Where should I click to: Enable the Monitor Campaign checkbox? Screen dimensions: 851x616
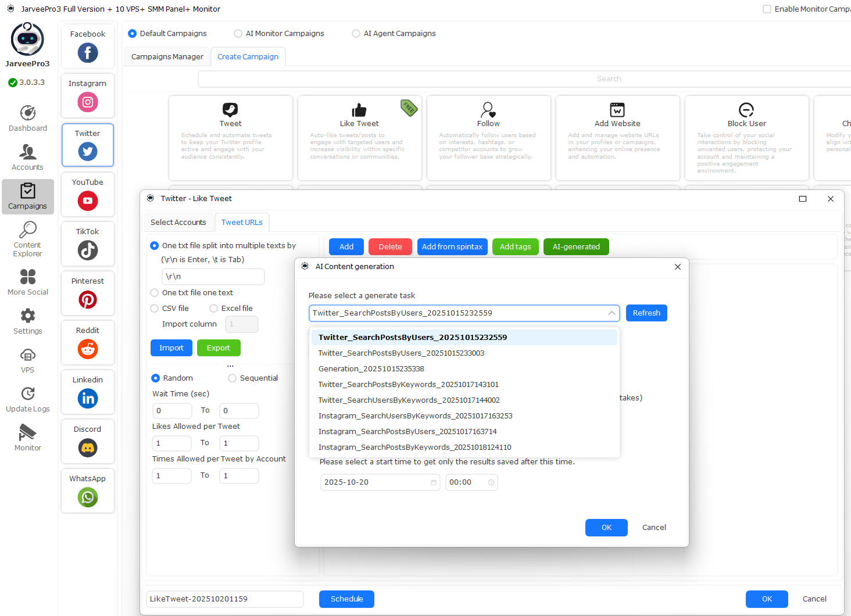click(x=767, y=9)
